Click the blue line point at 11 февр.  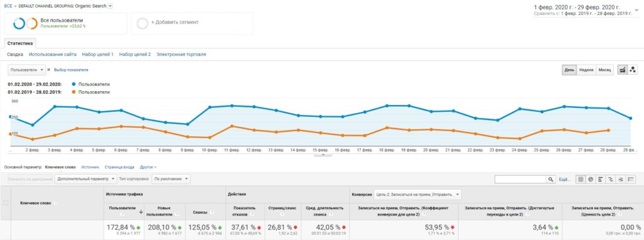[232, 106]
